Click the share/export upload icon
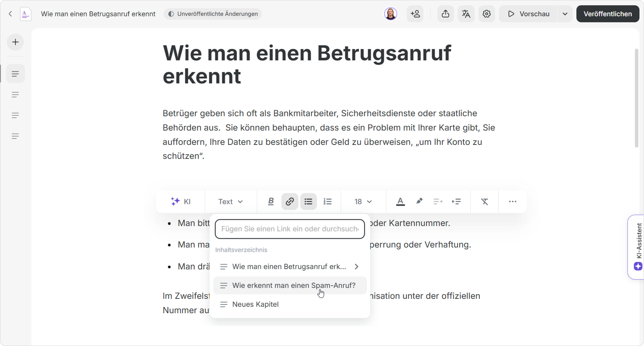The image size is (644, 346). (445, 14)
